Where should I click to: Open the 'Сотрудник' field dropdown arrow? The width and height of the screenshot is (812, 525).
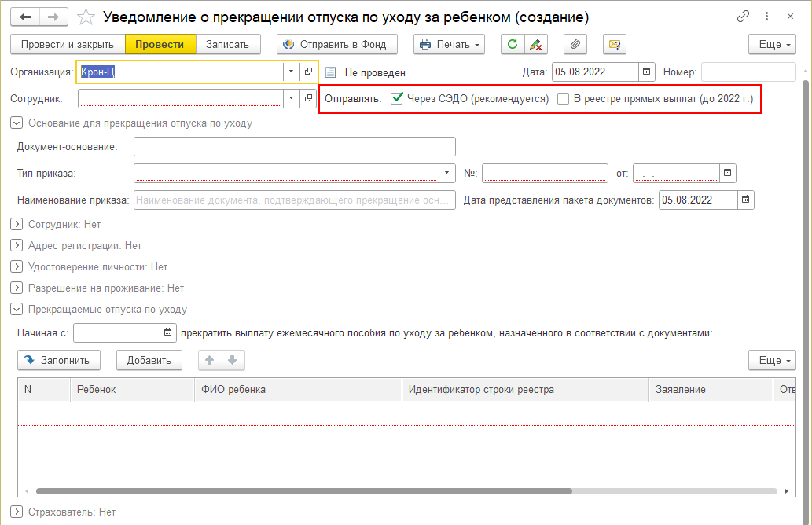[x=291, y=98]
